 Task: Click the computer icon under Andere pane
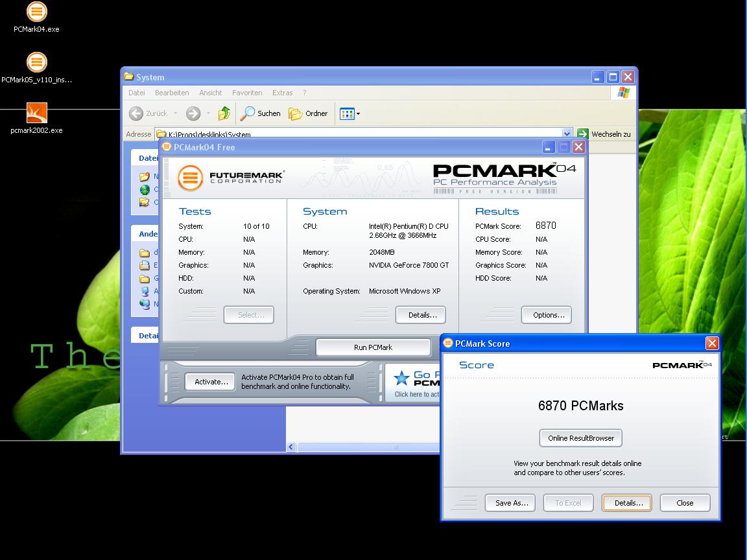pos(145,291)
